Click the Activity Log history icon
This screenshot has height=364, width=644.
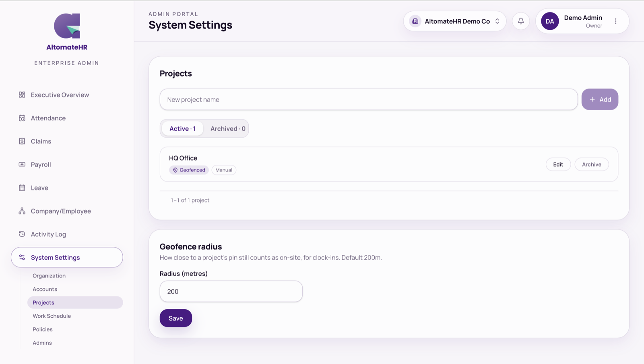pyautogui.click(x=22, y=234)
